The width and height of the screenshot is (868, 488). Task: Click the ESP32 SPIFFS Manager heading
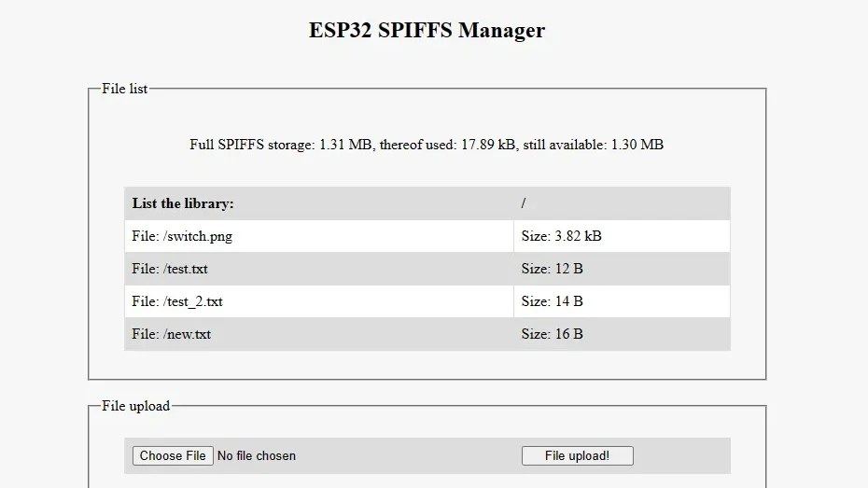click(427, 30)
